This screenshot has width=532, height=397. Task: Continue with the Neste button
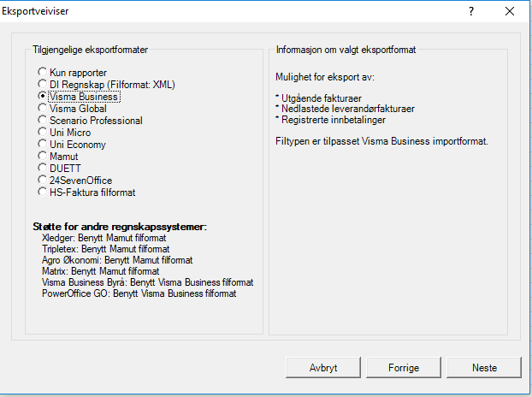(484, 367)
